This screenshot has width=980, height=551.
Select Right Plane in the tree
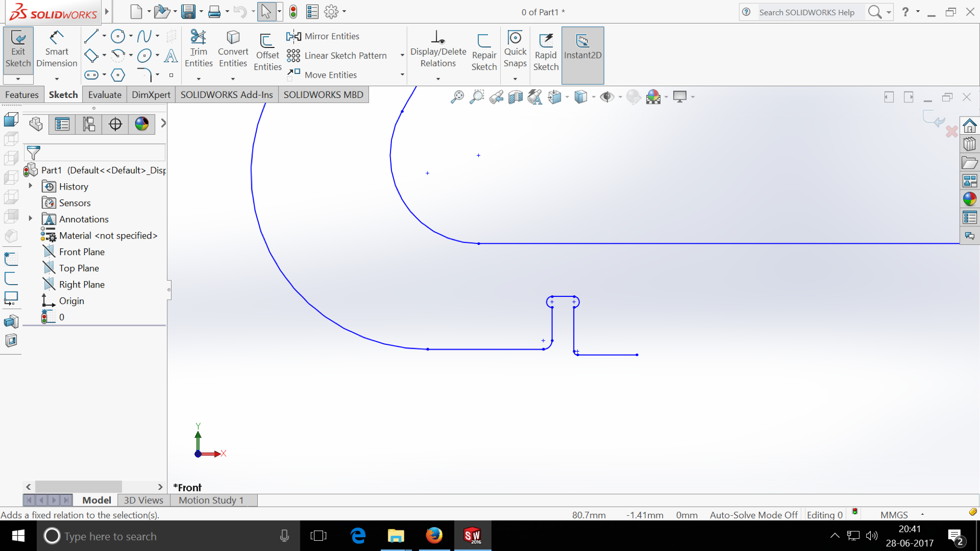[73, 284]
